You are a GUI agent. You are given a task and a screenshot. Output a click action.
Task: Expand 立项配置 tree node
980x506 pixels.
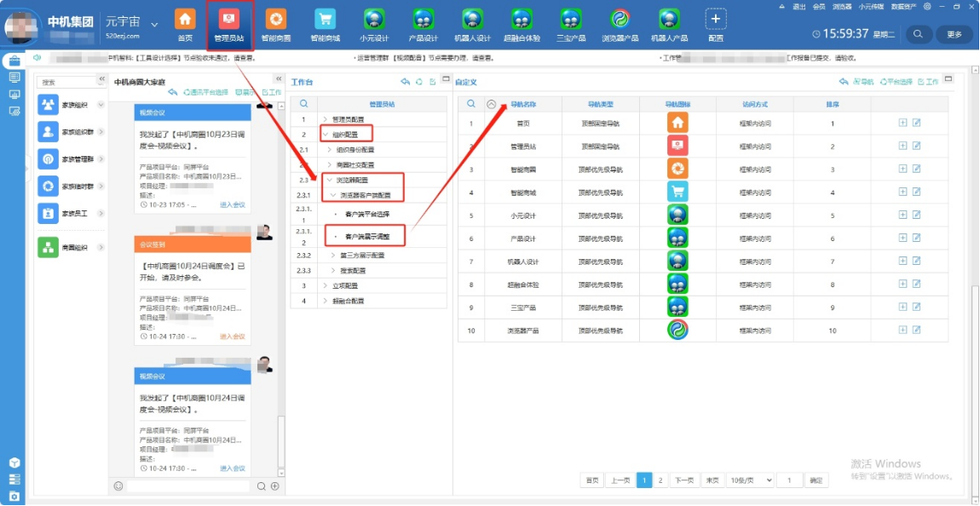pos(325,285)
